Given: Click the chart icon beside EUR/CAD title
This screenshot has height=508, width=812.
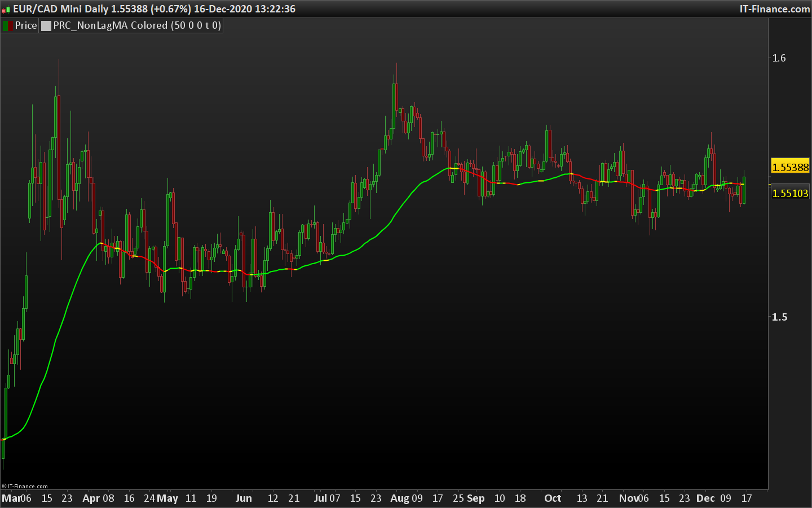Looking at the screenshot, I should pos(6,9).
